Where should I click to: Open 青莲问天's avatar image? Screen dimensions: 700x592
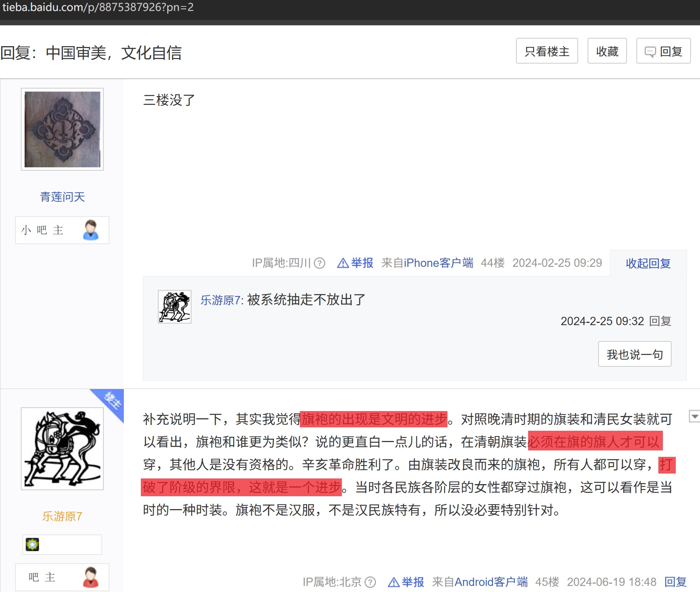tap(62, 129)
